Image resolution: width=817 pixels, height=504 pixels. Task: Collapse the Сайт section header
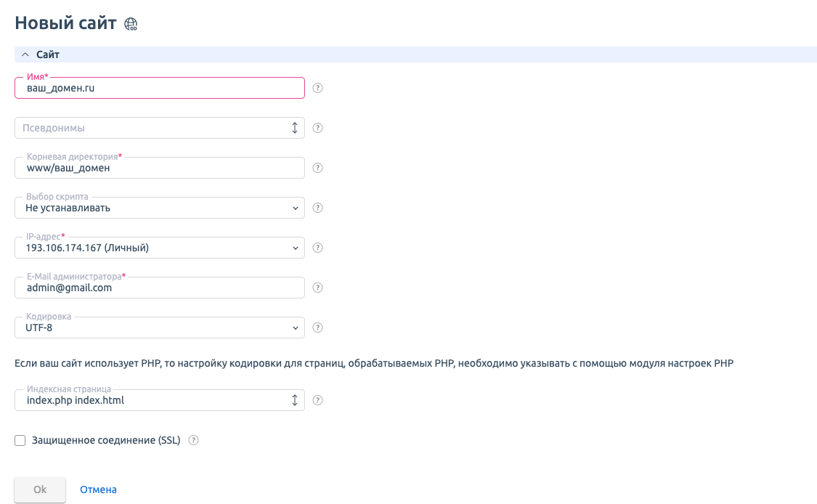[25, 54]
